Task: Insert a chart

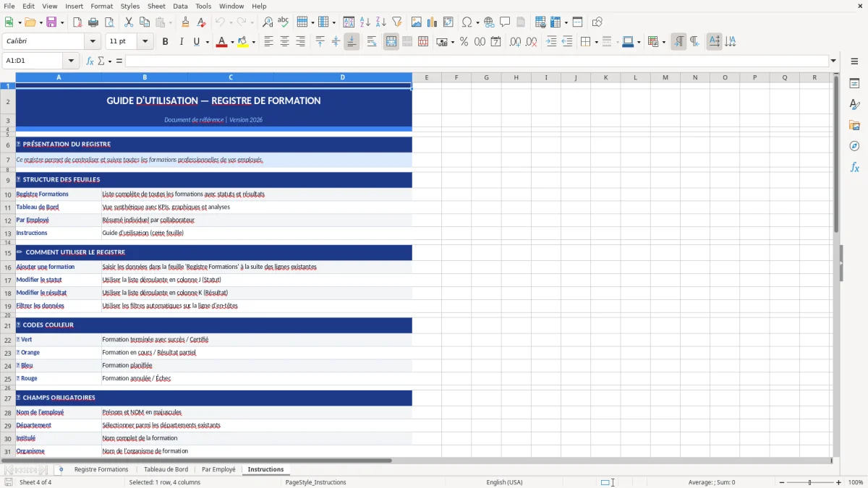Action: click(x=432, y=22)
